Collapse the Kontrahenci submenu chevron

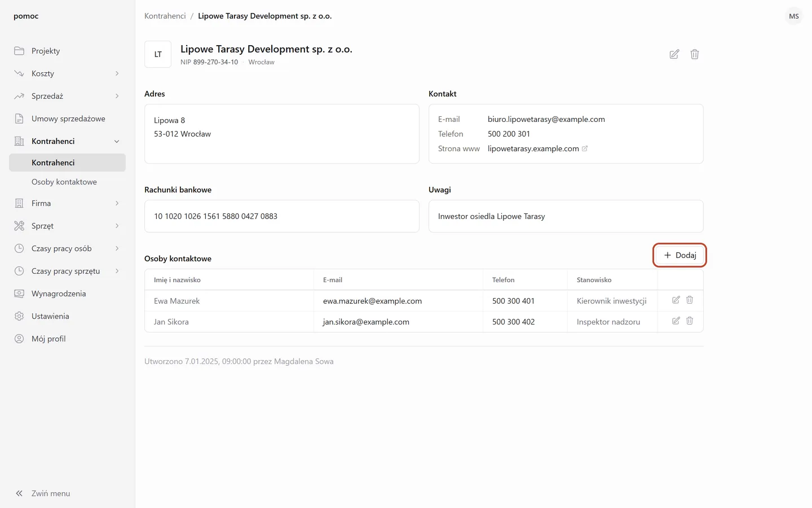coord(117,141)
